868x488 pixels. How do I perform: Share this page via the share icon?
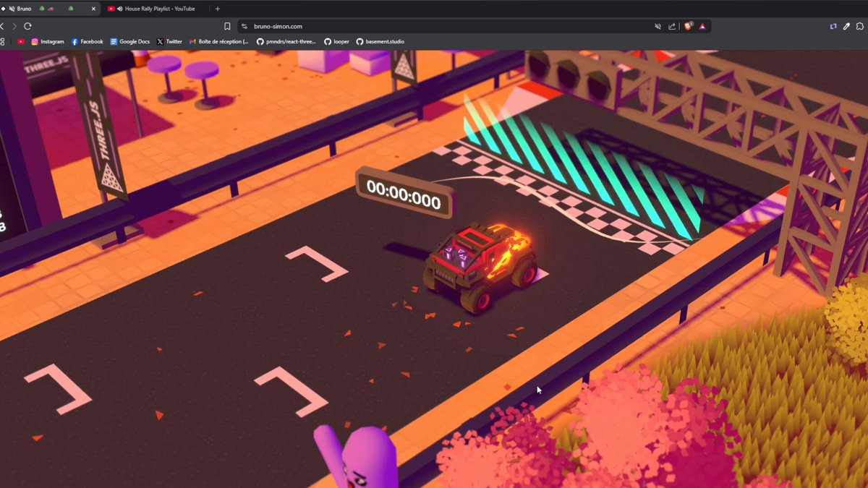coord(672,26)
